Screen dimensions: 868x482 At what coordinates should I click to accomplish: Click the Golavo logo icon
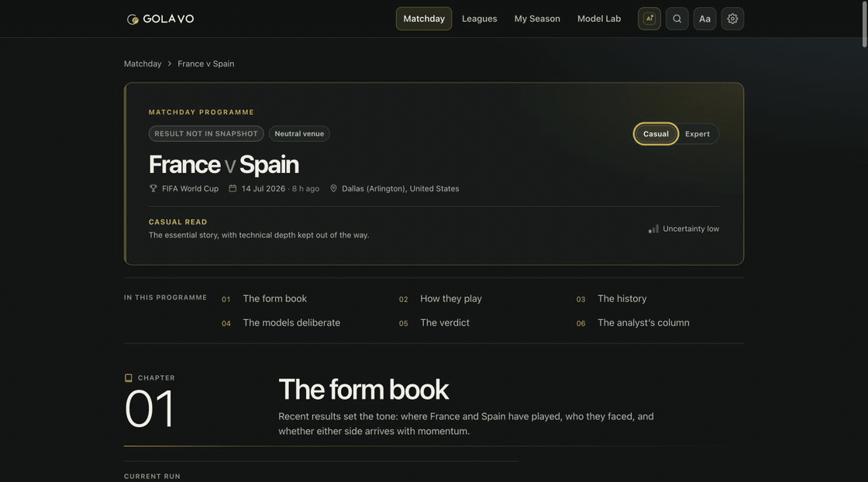click(133, 19)
